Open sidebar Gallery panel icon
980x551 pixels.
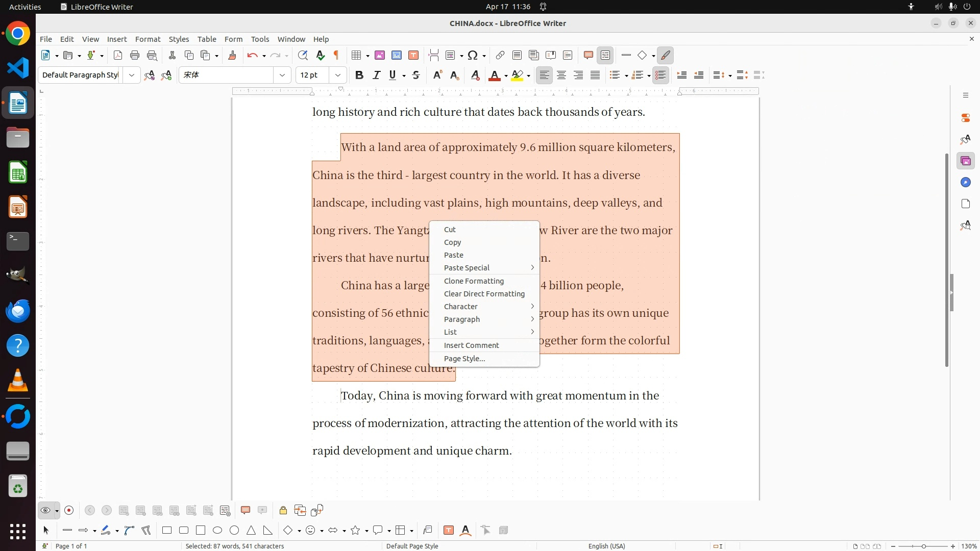pos(966,161)
